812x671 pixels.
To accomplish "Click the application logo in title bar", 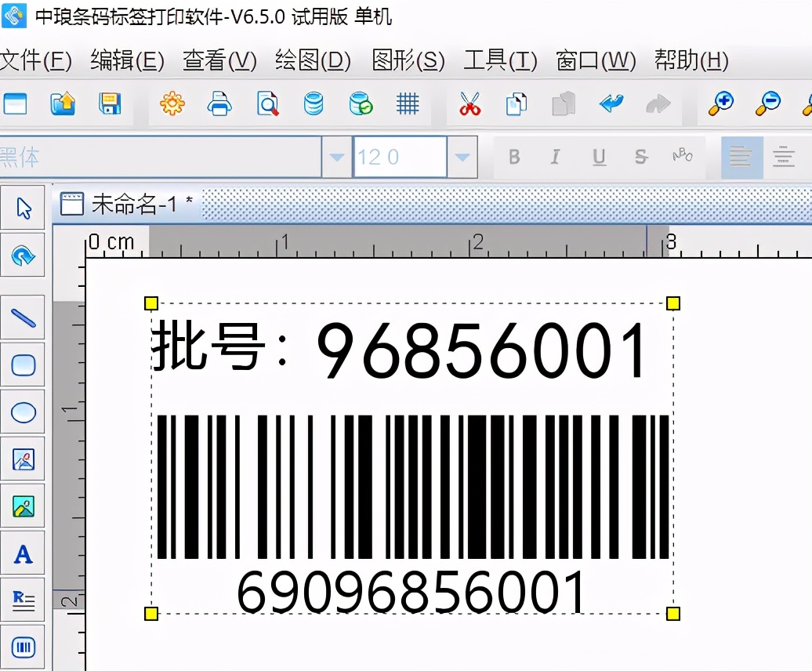I will click(13, 16).
